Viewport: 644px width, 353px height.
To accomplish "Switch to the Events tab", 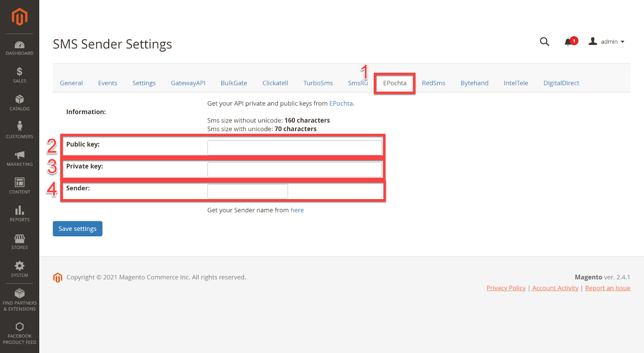I will point(107,83).
